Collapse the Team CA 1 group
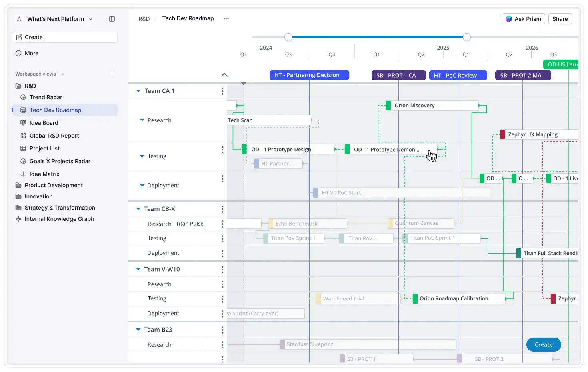The height and width of the screenshot is (372, 588). click(x=138, y=91)
